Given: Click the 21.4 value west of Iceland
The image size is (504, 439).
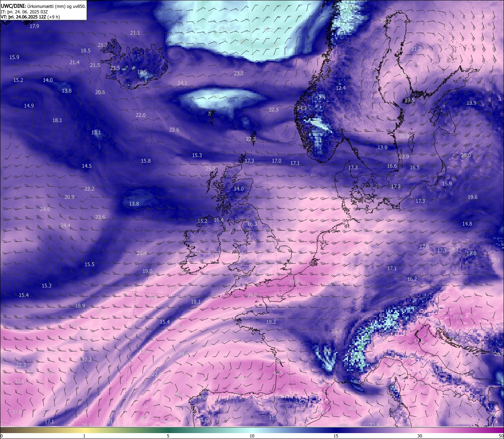Looking at the screenshot, I should 74,62.
